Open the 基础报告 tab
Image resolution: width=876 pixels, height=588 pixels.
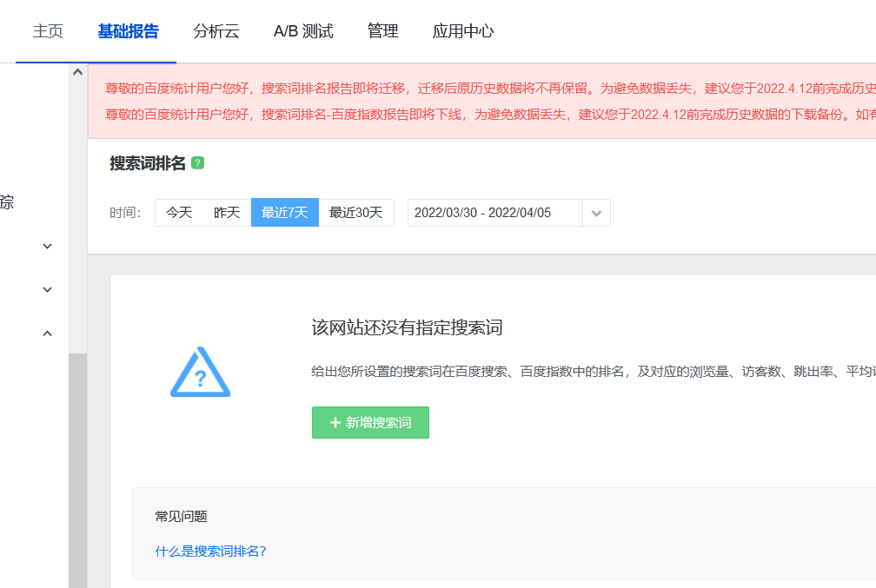point(128,31)
